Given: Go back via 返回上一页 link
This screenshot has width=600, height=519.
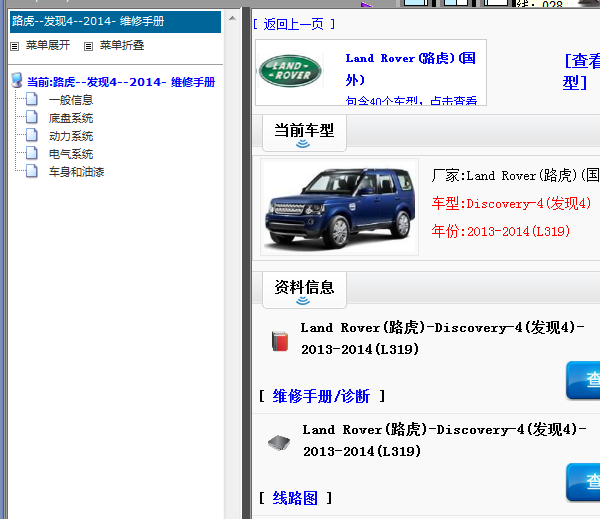Looking at the screenshot, I should [x=293, y=24].
